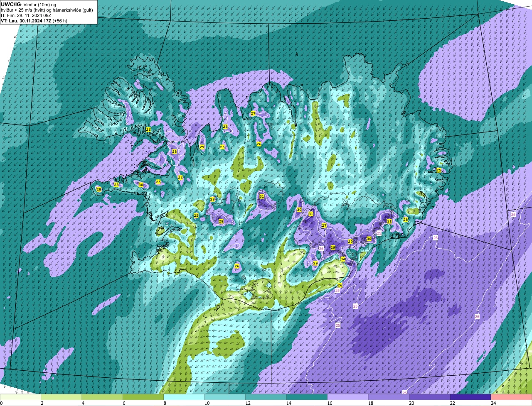
Task: Click the "2" tick label on the color scale
Action: point(42,403)
